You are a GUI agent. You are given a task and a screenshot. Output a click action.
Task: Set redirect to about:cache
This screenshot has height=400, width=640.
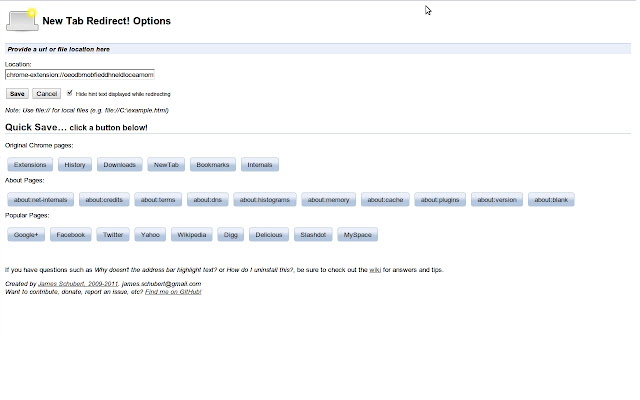point(385,200)
